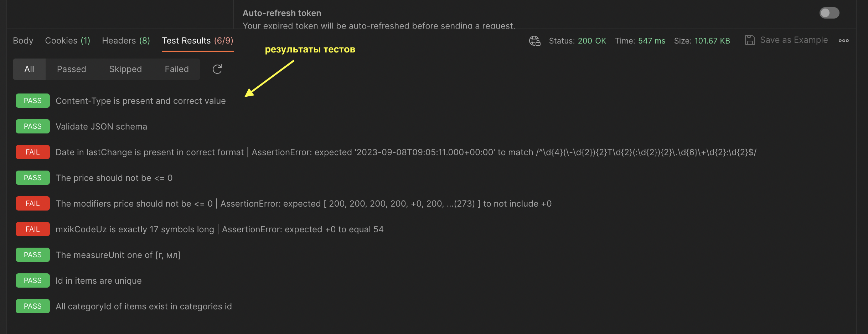Image resolution: width=868 pixels, height=334 pixels.
Task: Open the Cookies (1) tab
Action: tap(68, 41)
